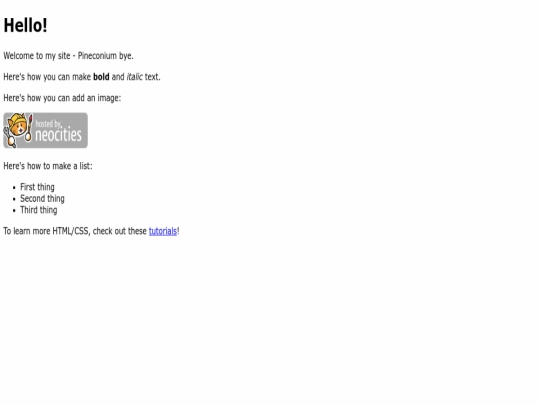Click the "hosted by" text on badge
This screenshot has height=405, width=540.
pyautogui.click(x=49, y=124)
